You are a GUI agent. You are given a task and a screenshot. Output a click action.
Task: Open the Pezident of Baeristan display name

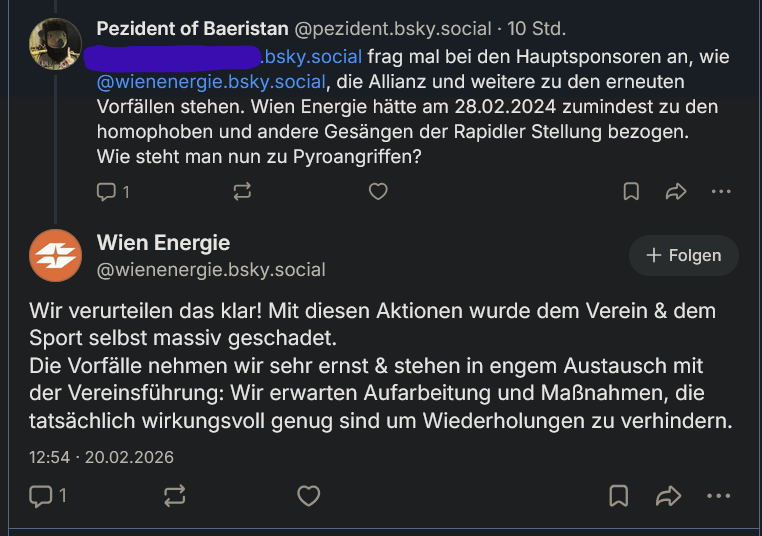(x=193, y=29)
